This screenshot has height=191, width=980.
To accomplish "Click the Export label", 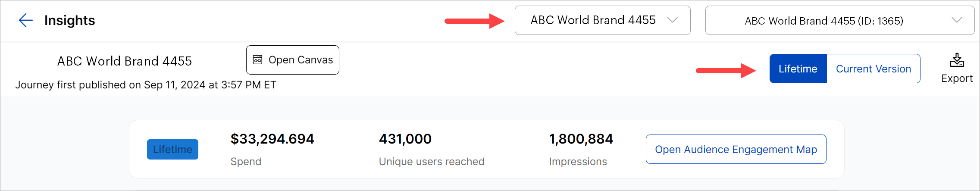I will (957, 78).
